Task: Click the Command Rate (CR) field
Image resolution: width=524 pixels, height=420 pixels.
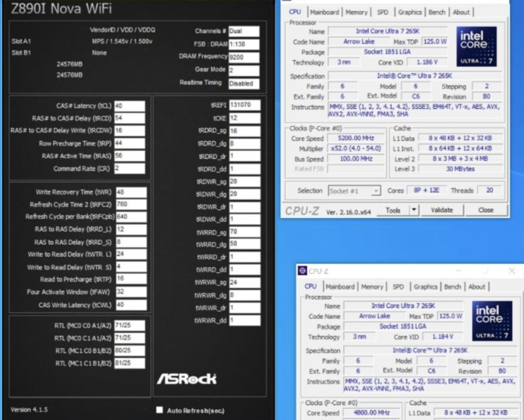Action: pos(129,168)
